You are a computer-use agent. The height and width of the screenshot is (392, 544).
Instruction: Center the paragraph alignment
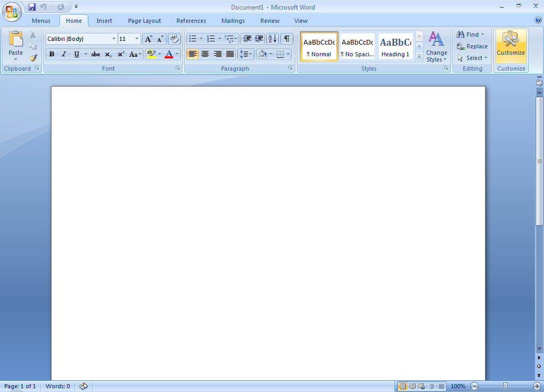(x=205, y=54)
